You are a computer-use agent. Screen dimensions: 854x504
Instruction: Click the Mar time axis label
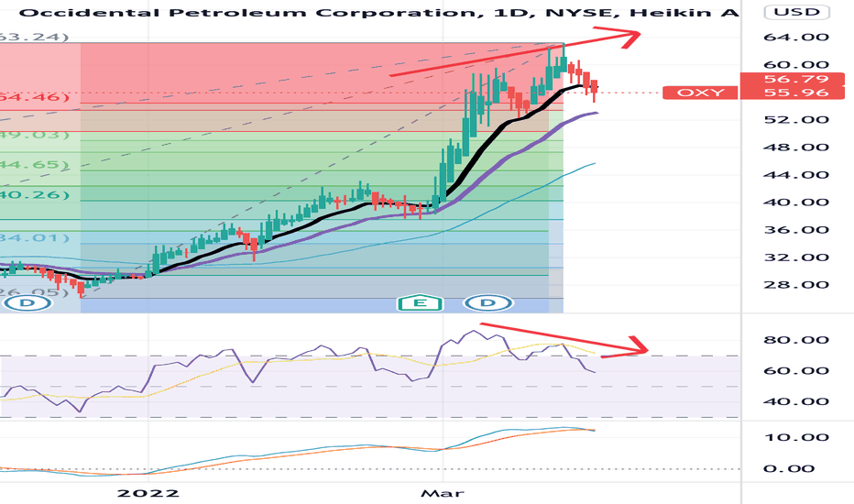(443, 494)
